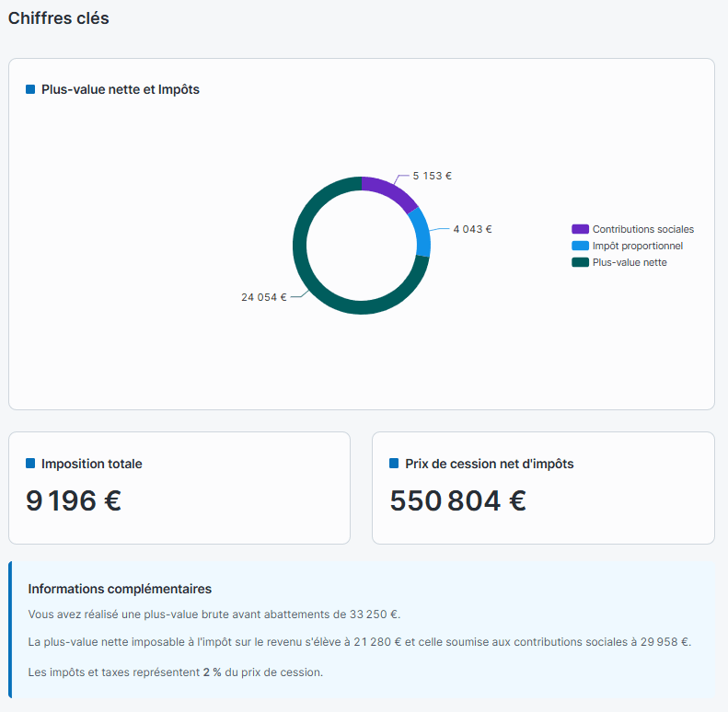Click the blue square icon beside Prix de cession

coord(394,464)
